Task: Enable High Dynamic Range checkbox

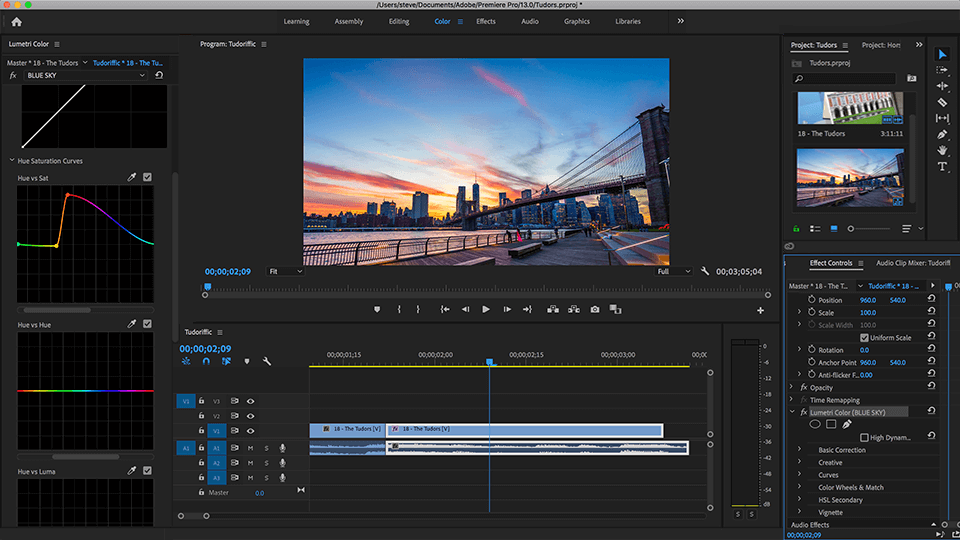Action: coord(864,438)
